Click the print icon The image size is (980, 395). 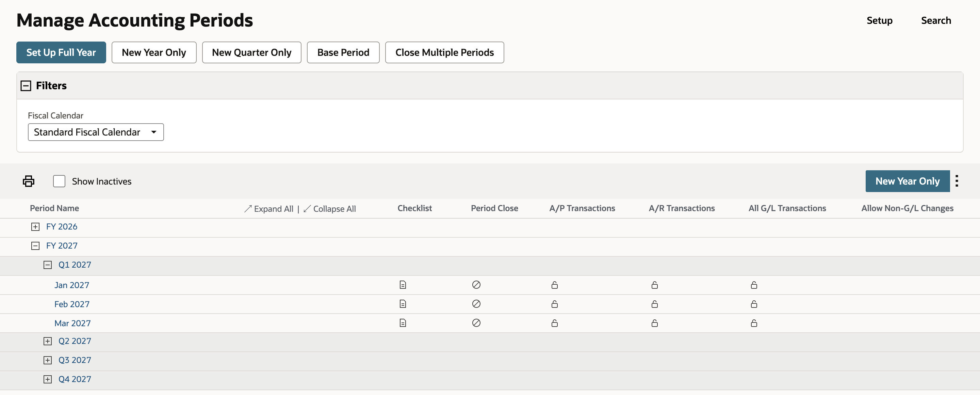pos(29,181)
